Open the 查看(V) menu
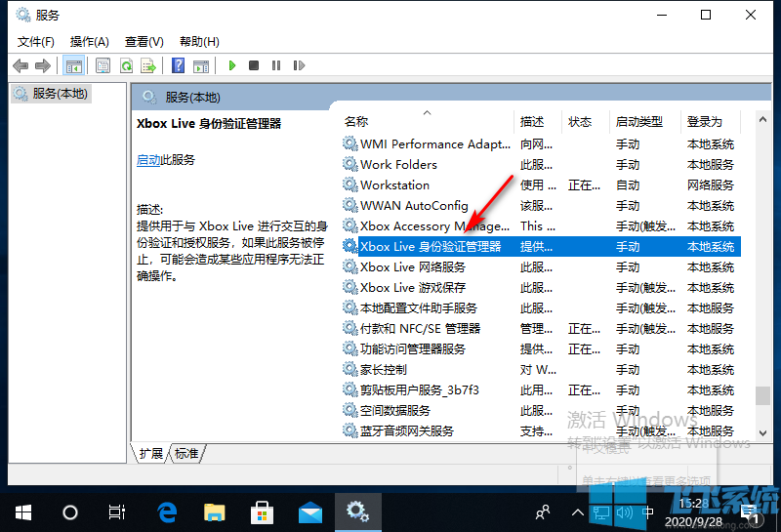The image size is (781, 532). (144, 42)
